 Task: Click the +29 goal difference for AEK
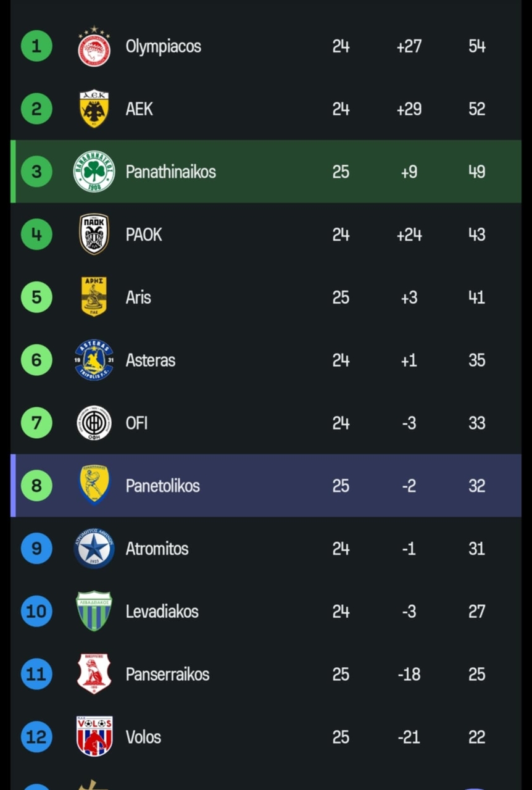pos(408,109)
